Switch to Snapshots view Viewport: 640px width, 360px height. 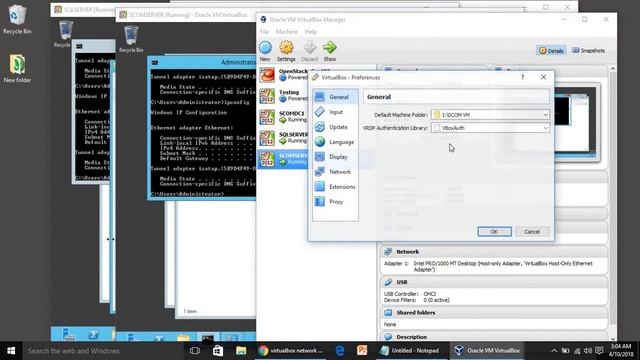[588, 51]
